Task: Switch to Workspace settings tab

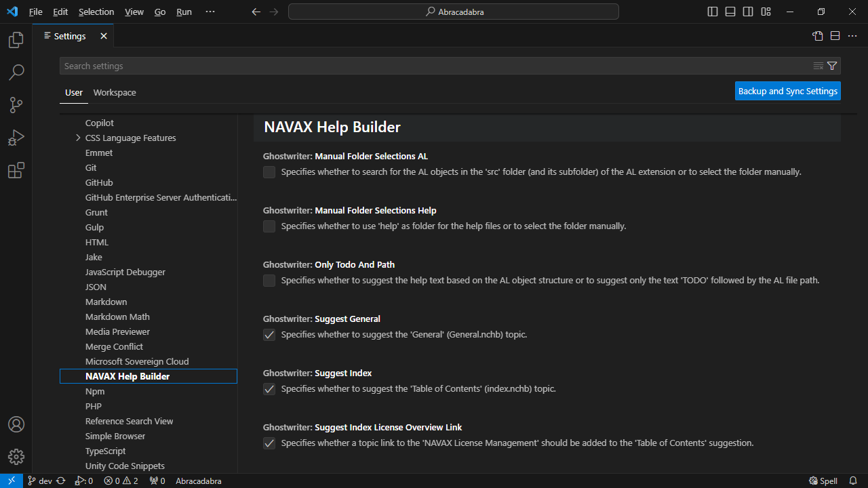Action: click(x=115, y=93)
